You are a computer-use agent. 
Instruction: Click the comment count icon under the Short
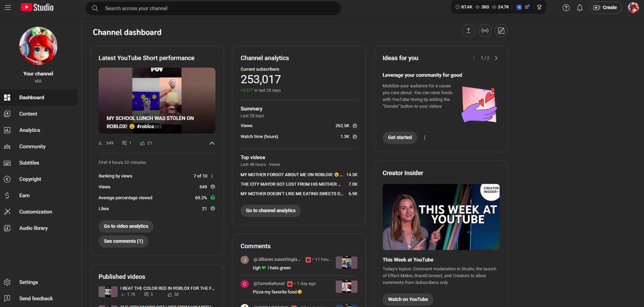click(124, 143)
